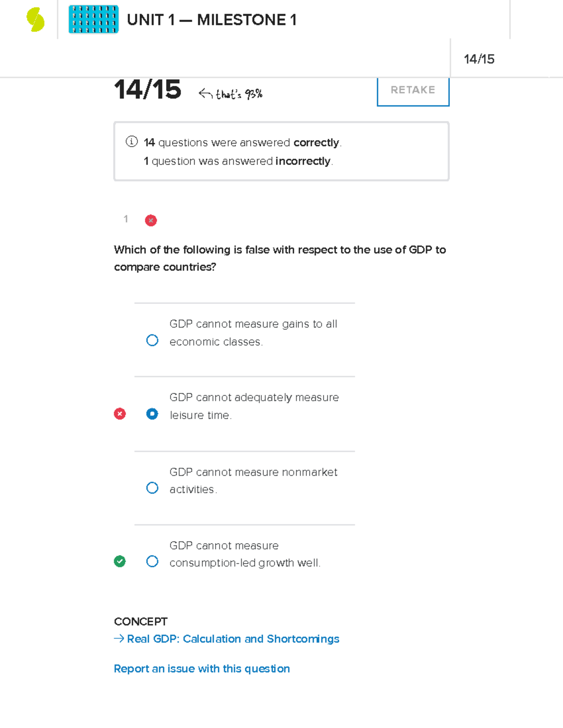Click the large 14/15 score heading
Image resolution: width=563 pixels, height=728 pixels.
147,90
